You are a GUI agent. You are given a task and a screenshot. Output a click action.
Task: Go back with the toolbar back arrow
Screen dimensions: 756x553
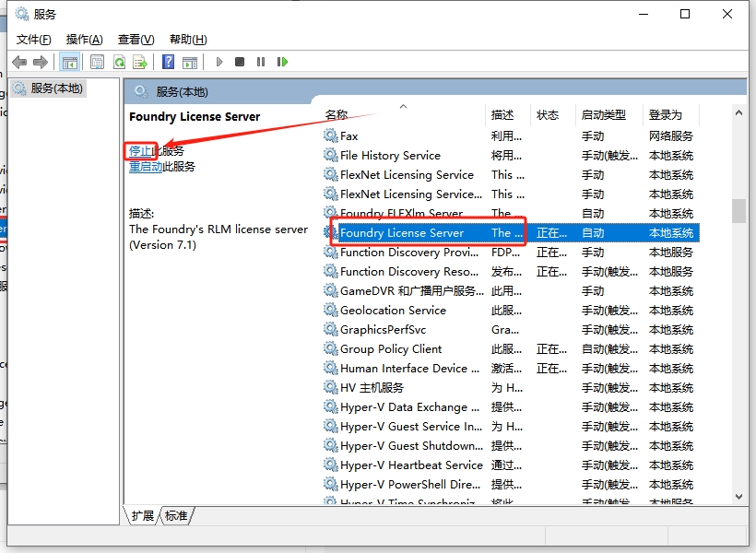(19, 62)
